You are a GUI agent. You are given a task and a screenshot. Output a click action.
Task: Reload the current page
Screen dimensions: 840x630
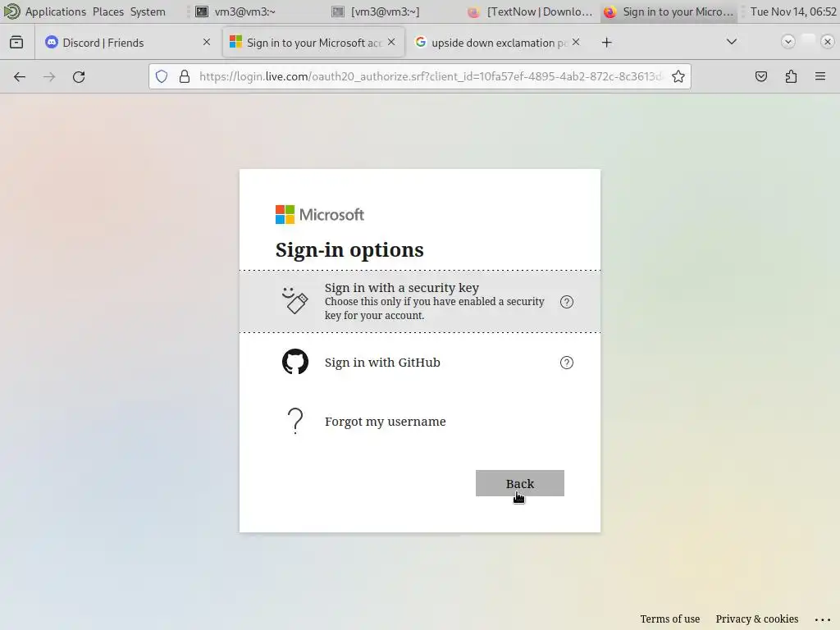(79, 76)
